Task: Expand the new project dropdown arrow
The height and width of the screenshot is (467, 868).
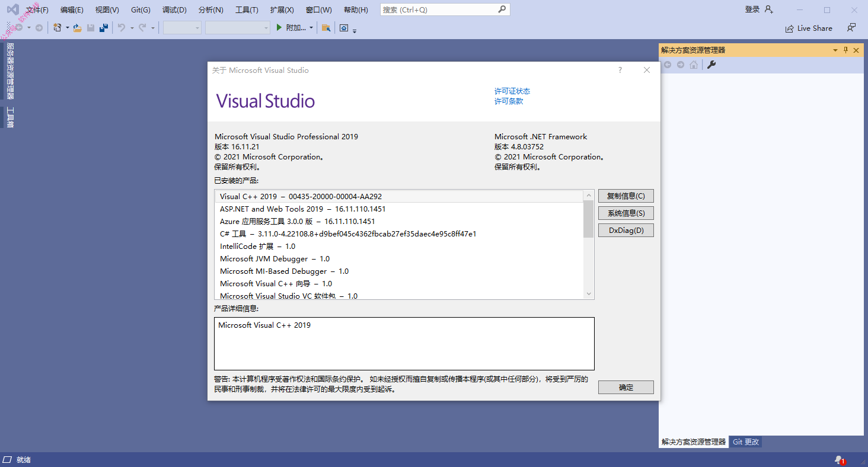Action: pos(67,28)
